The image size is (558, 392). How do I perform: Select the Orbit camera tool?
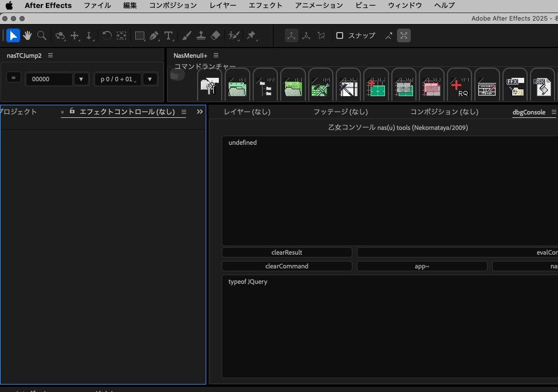[x=60, y=35]
